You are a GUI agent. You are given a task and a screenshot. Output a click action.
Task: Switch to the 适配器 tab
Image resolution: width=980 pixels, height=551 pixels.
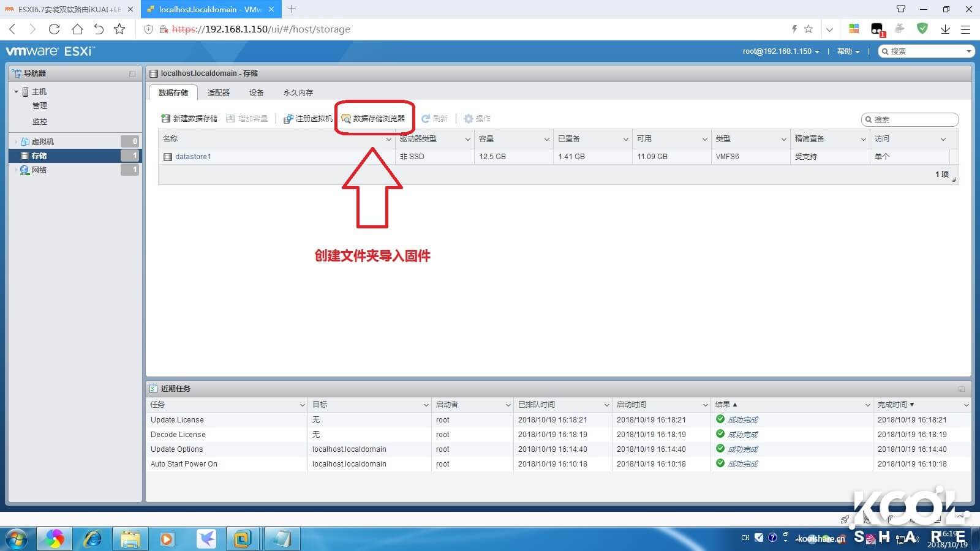(217, 92)
